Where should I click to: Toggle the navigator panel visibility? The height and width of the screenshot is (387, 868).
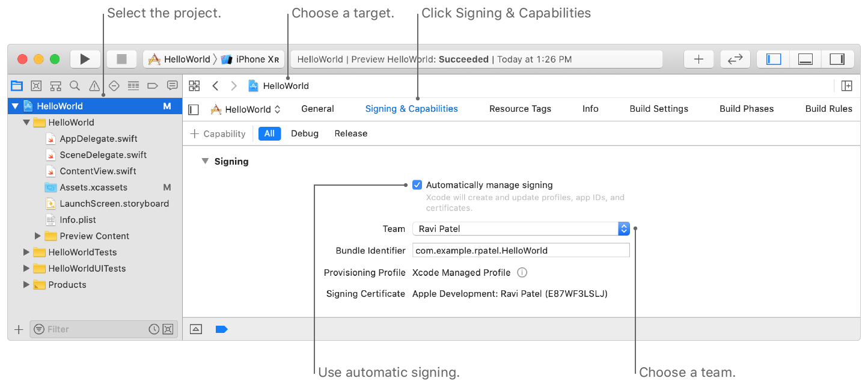pyautogui.click(x=774, y=59)
